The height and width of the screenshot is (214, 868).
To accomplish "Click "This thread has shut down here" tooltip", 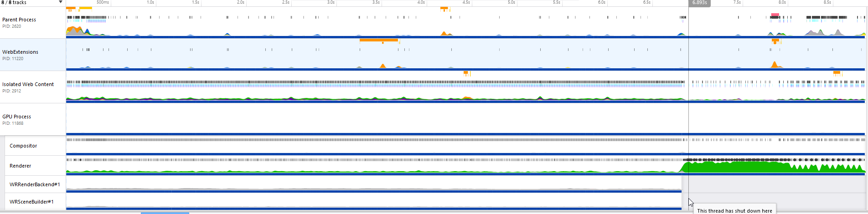I will pos(734,210).
